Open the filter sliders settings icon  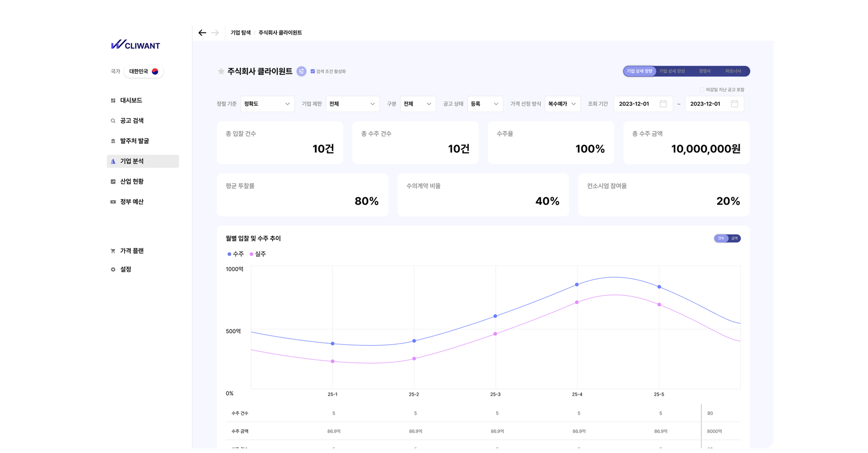[x=301, y=71]
